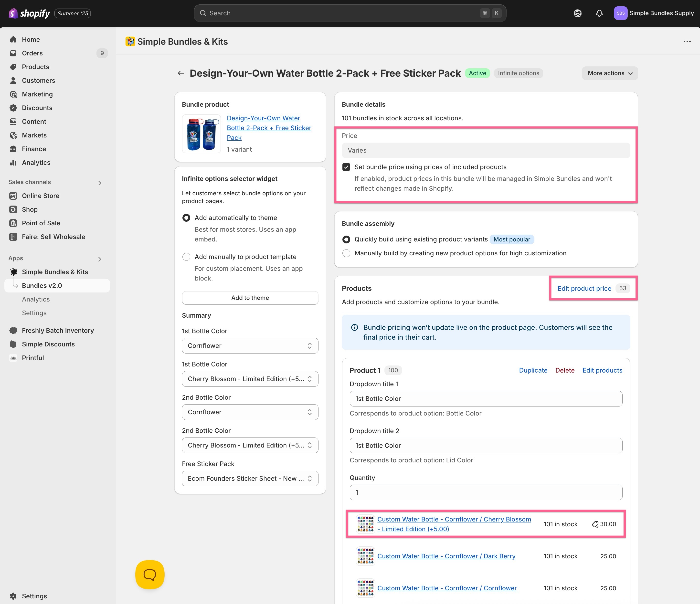The image size is (700, 604).
Task: Click the Markets globe icon
Action: pos(13,135)
